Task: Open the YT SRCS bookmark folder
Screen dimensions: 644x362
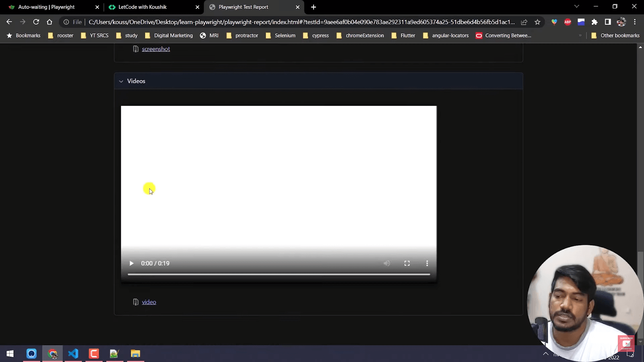Action: coord(95,35)
